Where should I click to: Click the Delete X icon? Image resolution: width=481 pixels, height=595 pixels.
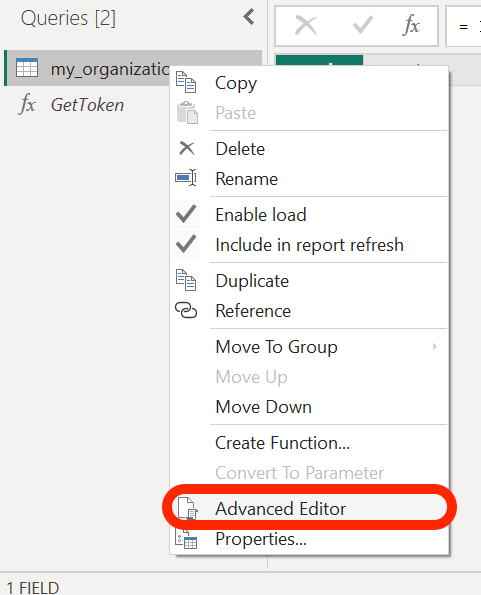tap(187, 148)
